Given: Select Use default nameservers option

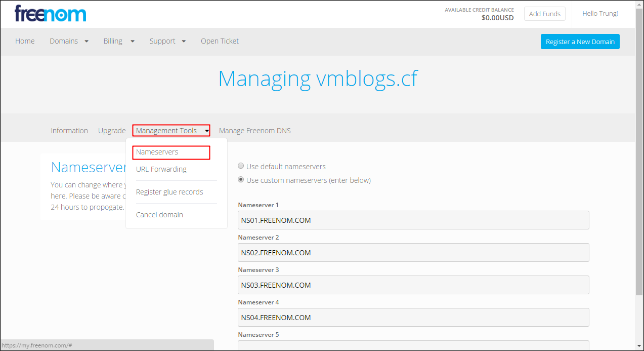Looking at the screenshot, I should (x=241, y=167).
